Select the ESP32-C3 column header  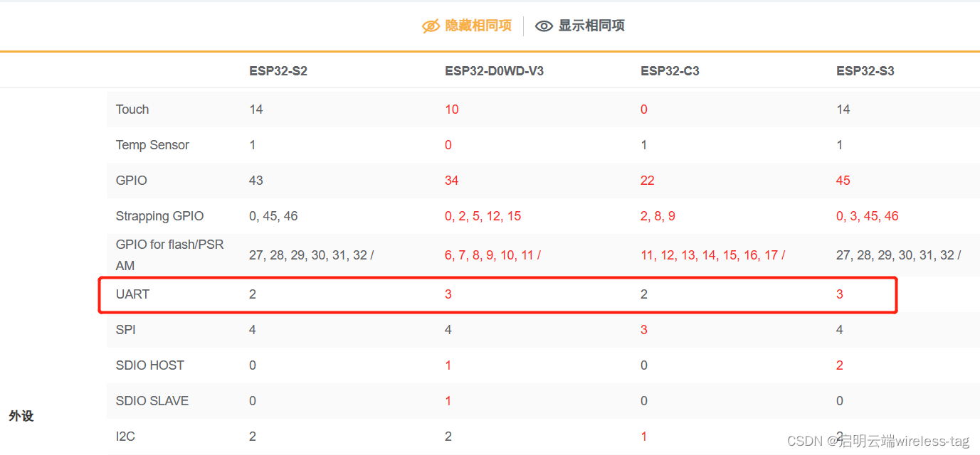point(670,71)
